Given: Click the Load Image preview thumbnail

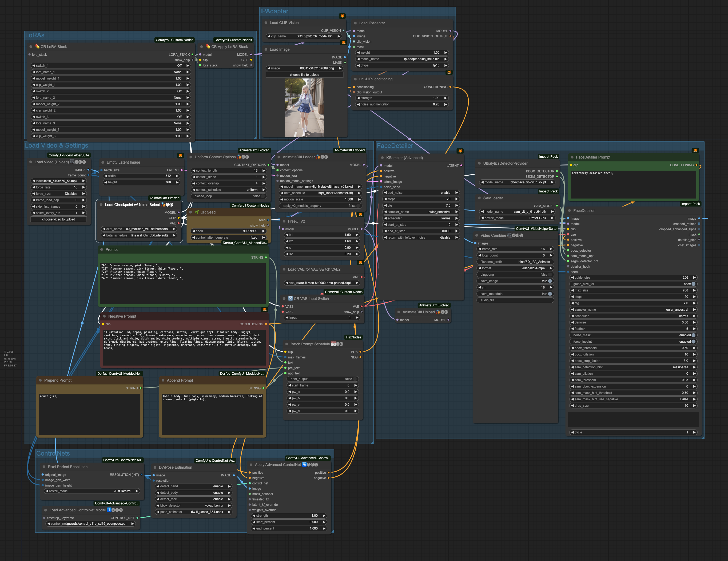Looking at the screenshot, I should tap(304, 108).
